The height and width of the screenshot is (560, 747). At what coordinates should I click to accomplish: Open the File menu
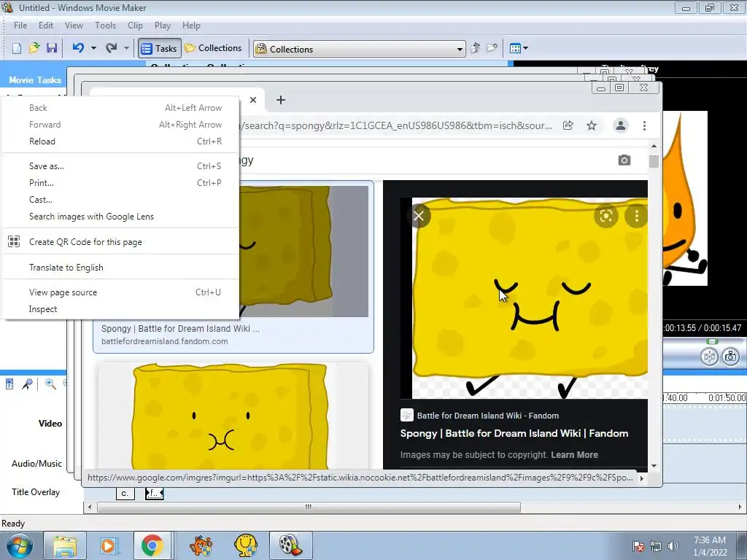point(20,26)
